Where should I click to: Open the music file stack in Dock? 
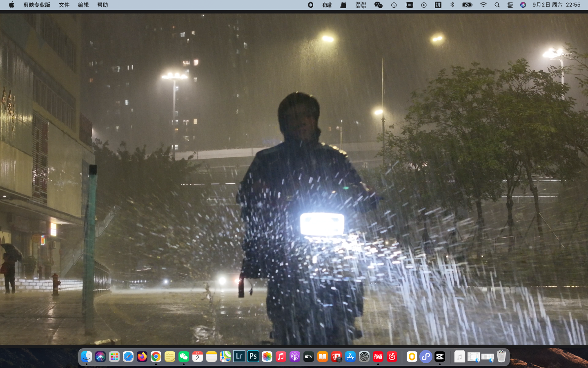[x=460, y=357]
